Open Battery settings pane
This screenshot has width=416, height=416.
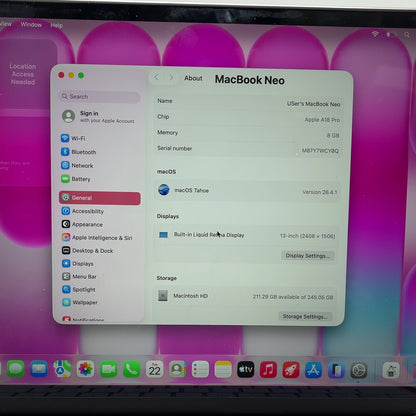76,179
